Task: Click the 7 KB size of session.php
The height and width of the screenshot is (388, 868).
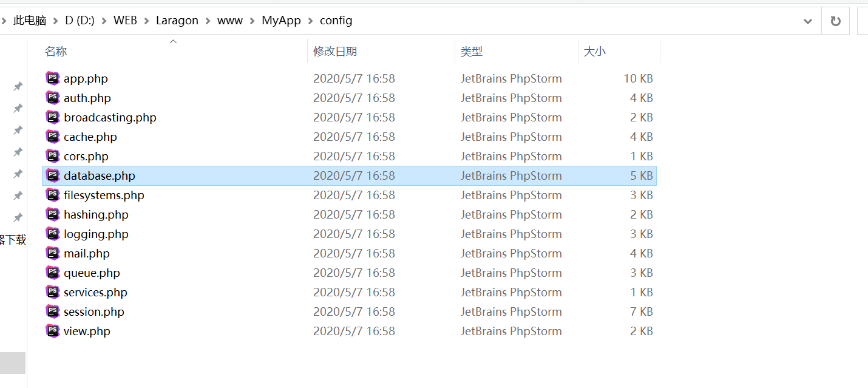Action: [642, 311]
